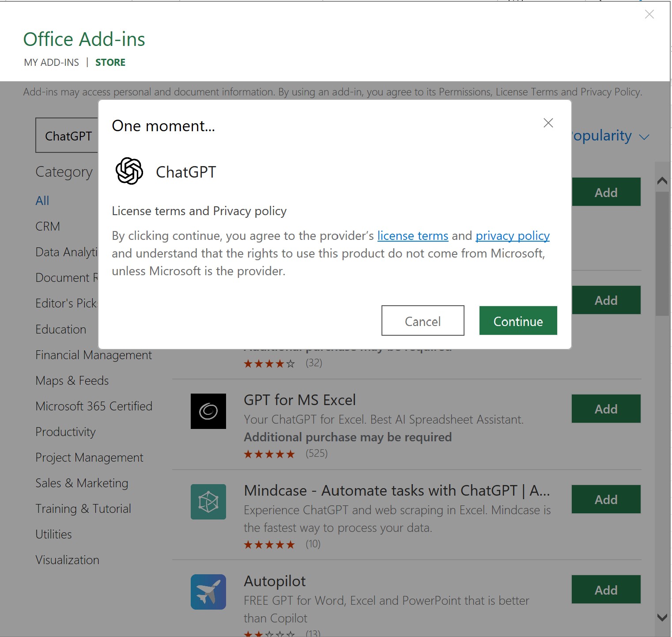This screenshot has width=672, height=637.
Task: Add the Mindcase add-in
Action: [x=606, y=499]
